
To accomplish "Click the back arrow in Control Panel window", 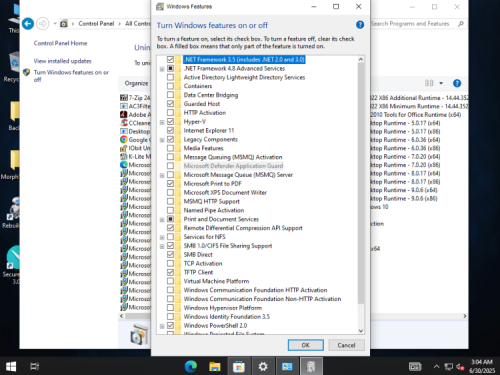I will pos(28,24).
